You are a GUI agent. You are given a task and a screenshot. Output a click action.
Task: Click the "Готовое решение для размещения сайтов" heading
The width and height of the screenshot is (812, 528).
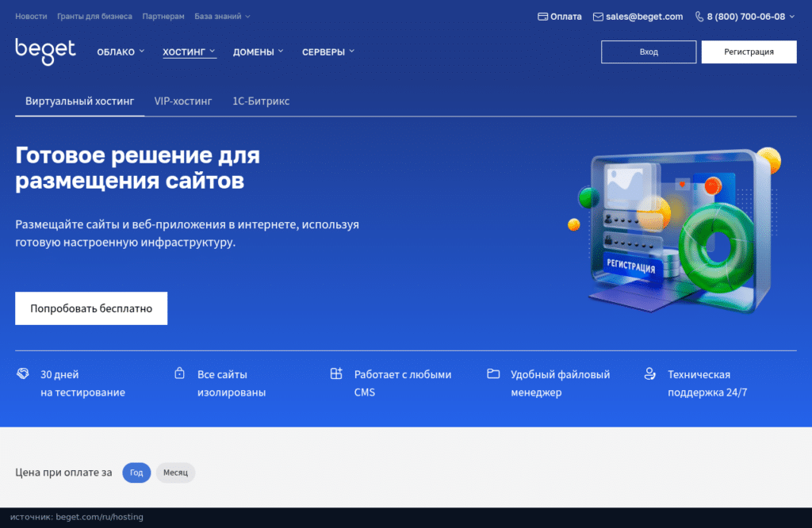(138, 168)
